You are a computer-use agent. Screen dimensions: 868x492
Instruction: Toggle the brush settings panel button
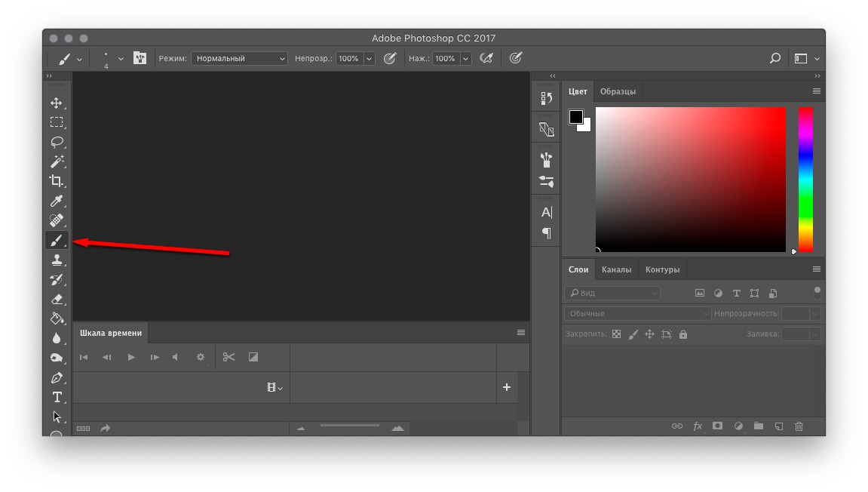click(x=140, y=58)
